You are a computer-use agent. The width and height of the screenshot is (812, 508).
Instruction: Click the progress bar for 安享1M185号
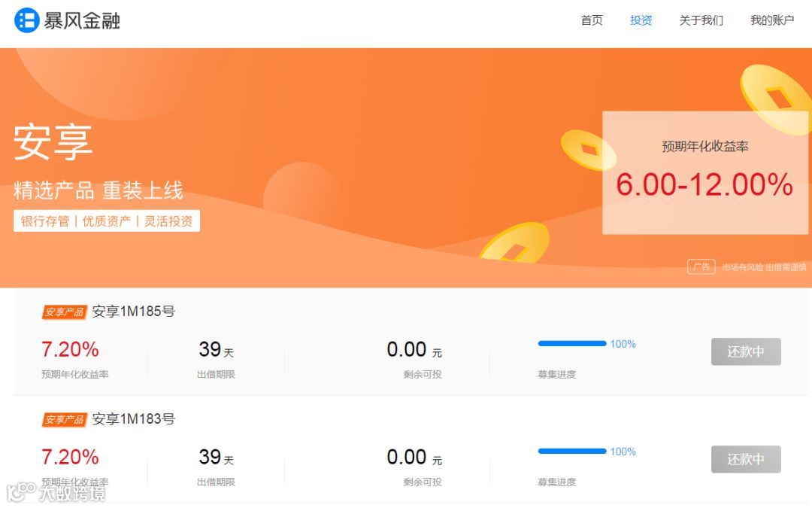pos(572,344)
